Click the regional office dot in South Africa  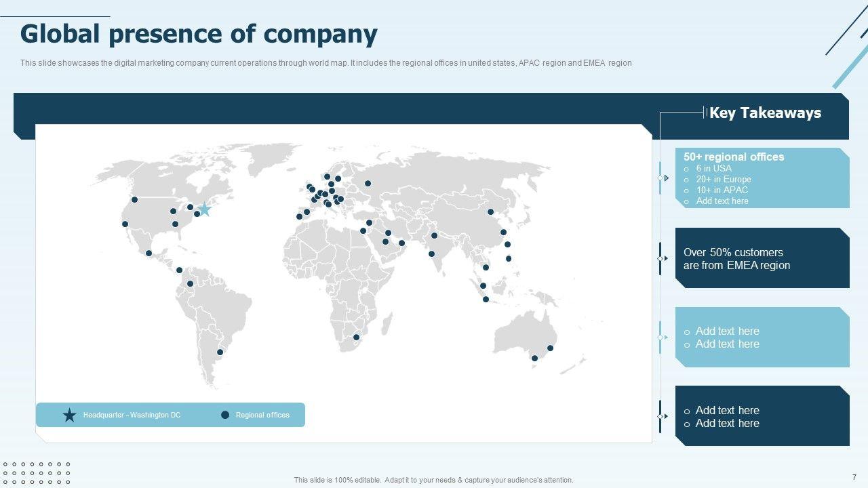tap(356, 337)
